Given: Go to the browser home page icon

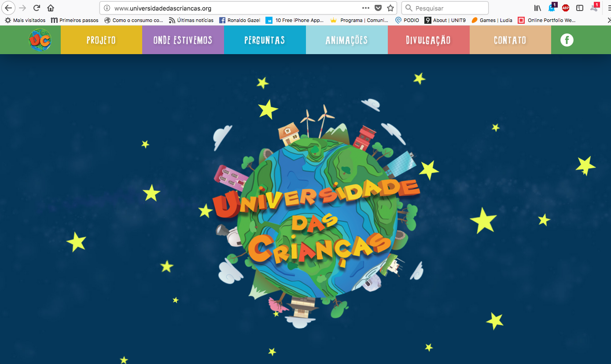Looking at the screenshot, I should pyautogui.click(x=51, y=8).
